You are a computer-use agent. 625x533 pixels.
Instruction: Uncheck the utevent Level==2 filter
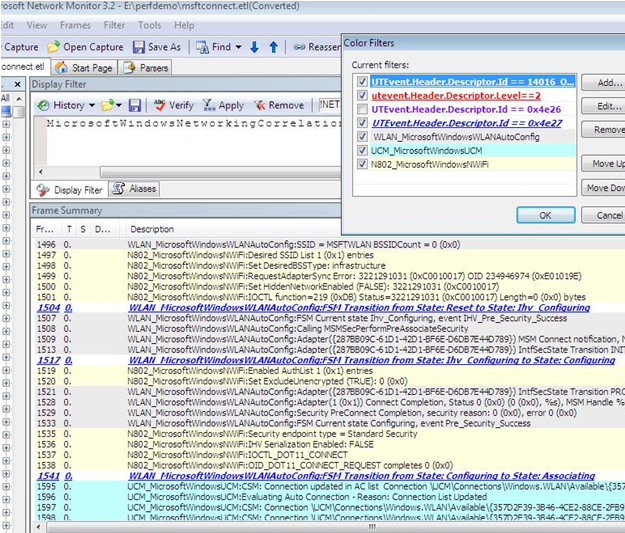pos(362,96)
